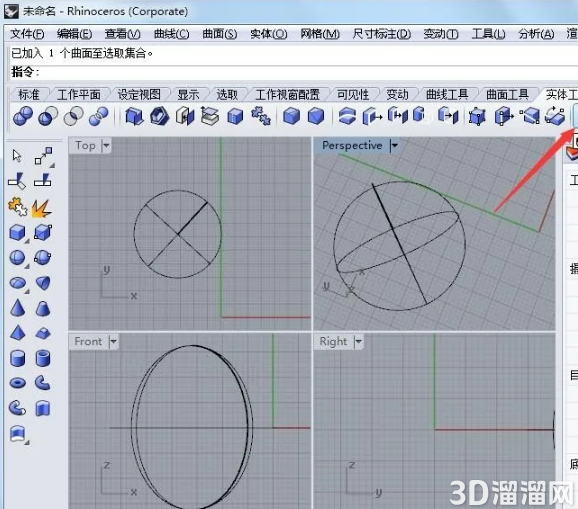
Task: Select the Boolean Difference tool icon
Action: (x=48, y=116)
